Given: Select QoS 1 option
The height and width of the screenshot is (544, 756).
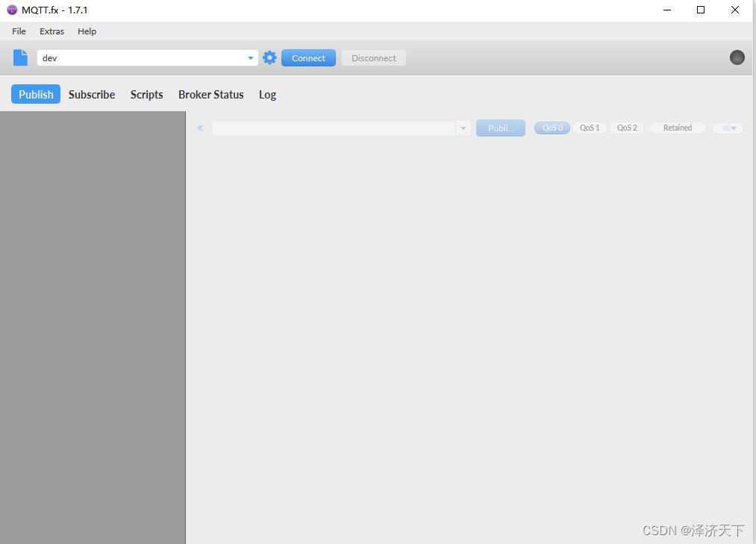Looking at the screenshot, I should (x=590, y=128).
